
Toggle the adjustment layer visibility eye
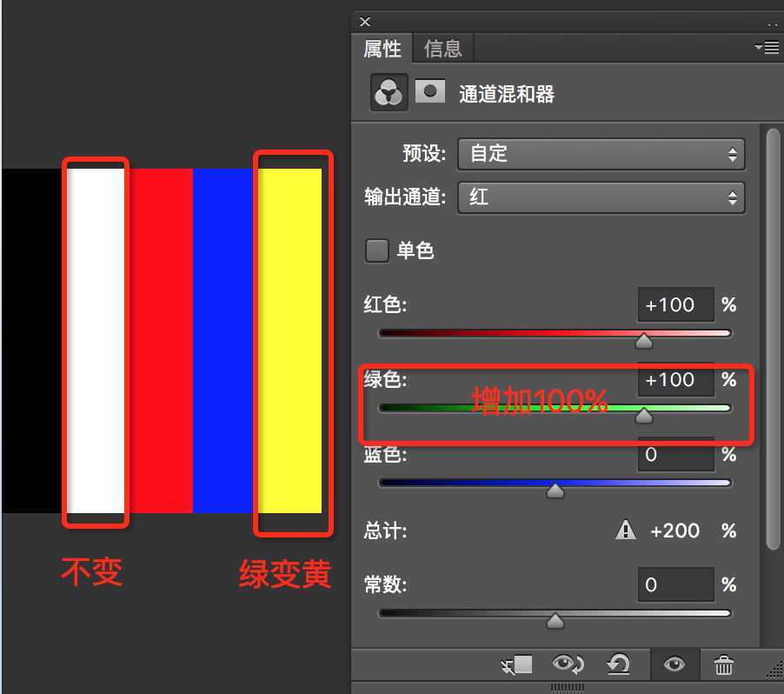674,664
